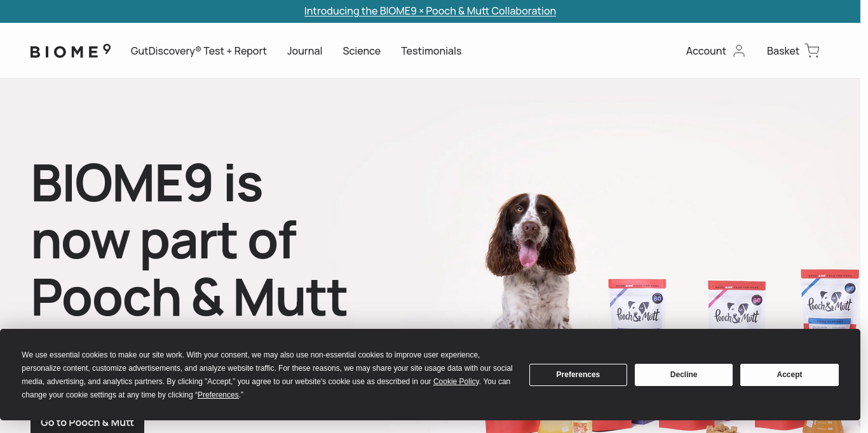Click the Basket text label
868x433 pixels.
[x=782, y=51]
